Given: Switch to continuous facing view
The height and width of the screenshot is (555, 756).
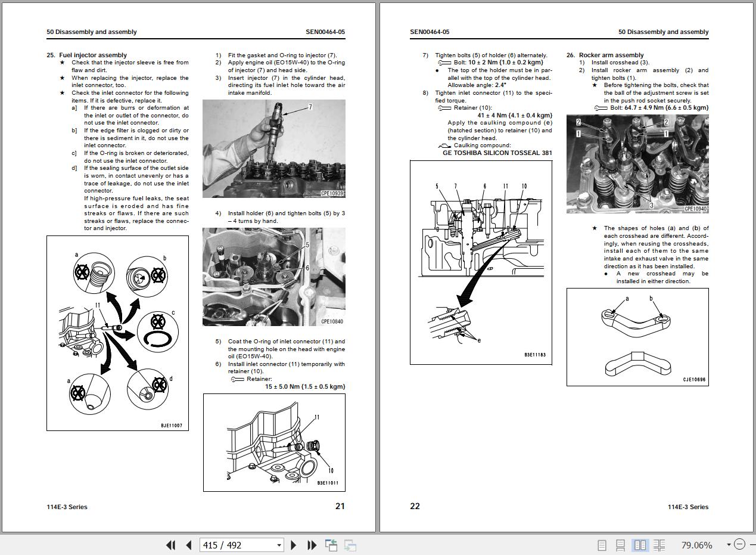Looking at the screenshot, I should (x=659, y=545).
